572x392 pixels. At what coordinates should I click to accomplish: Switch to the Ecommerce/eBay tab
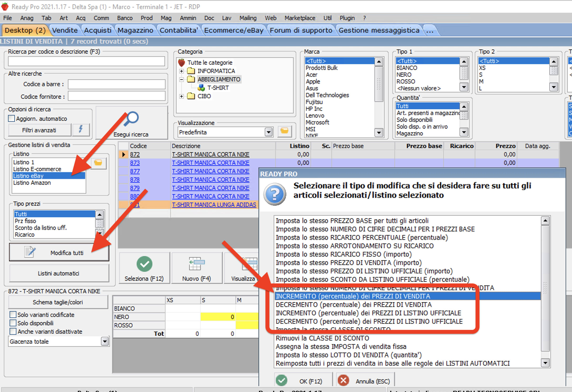coord(234,30)
